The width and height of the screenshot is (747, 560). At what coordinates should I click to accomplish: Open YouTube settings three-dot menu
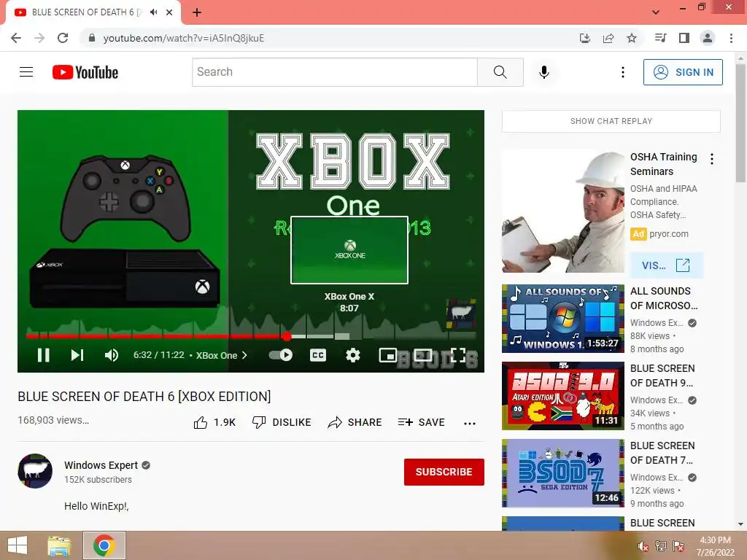click(623, 72)
